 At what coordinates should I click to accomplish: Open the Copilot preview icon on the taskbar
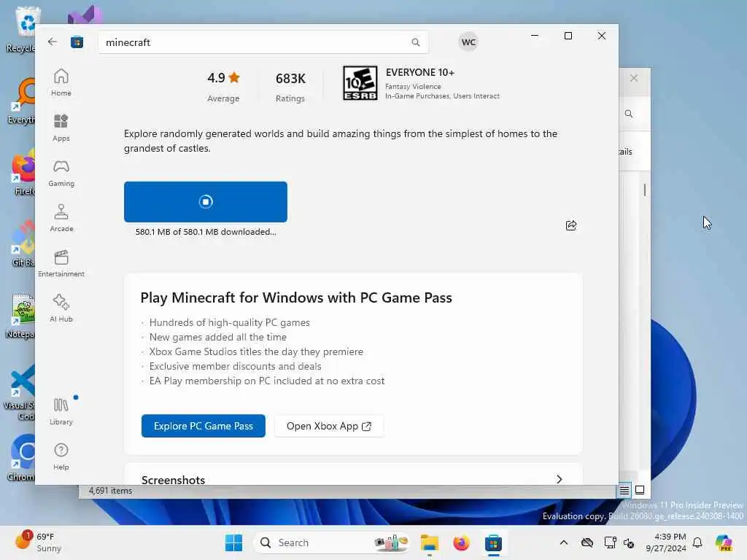tap(724, 542)
